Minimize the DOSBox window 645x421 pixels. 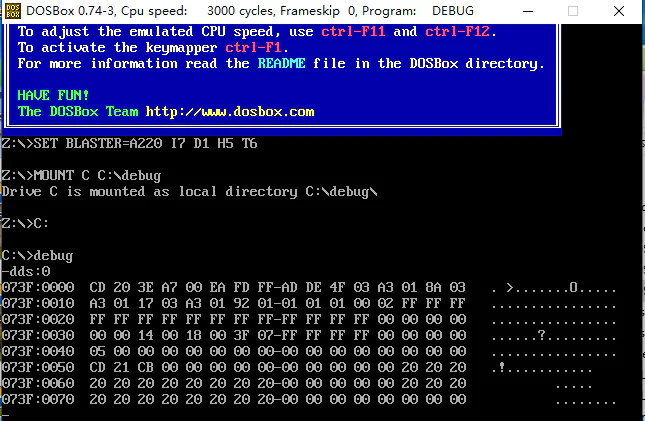pyautogui.click(x=528, y=11)
